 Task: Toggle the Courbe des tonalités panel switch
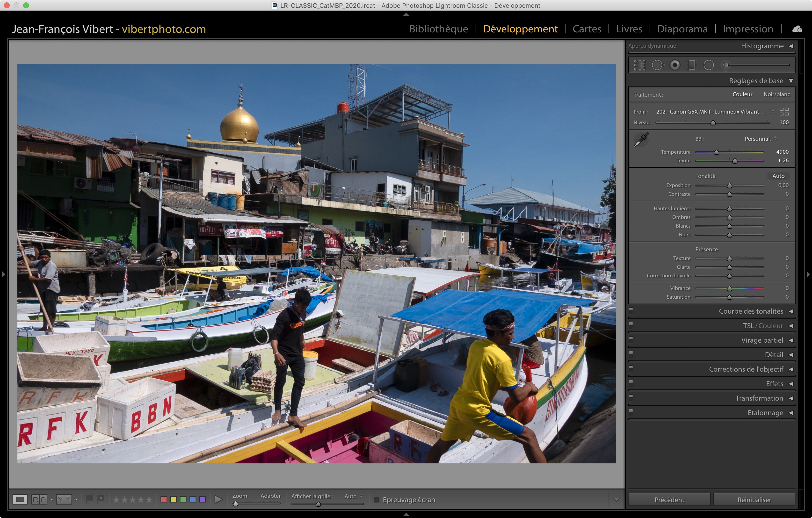(631, 310)
